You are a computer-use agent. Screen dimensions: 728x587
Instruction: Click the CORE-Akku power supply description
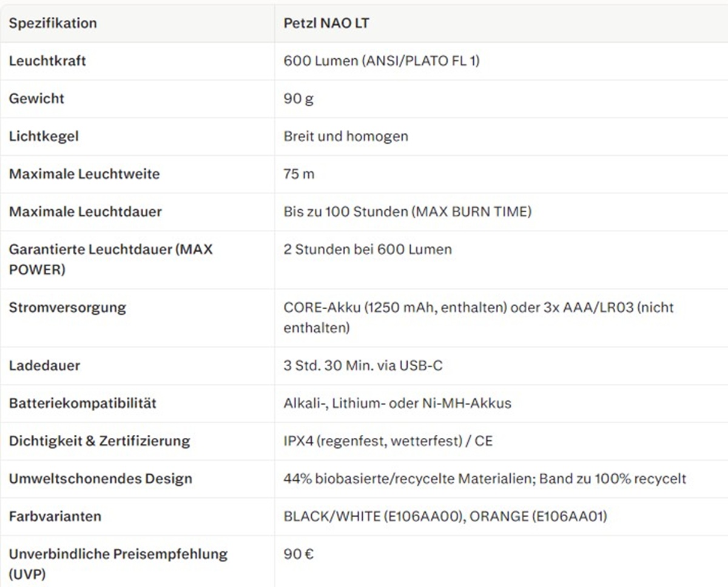click(479, 318)
